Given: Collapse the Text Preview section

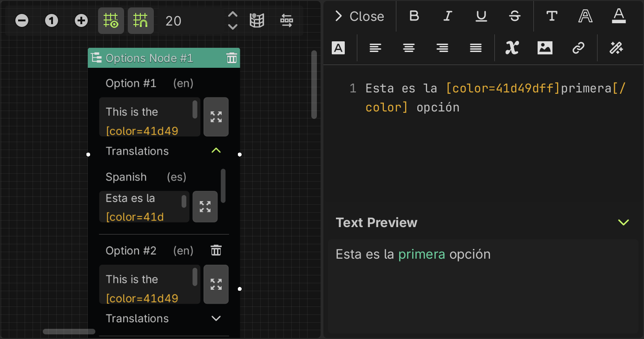Looking at the screenshot, I should [623, 222].
